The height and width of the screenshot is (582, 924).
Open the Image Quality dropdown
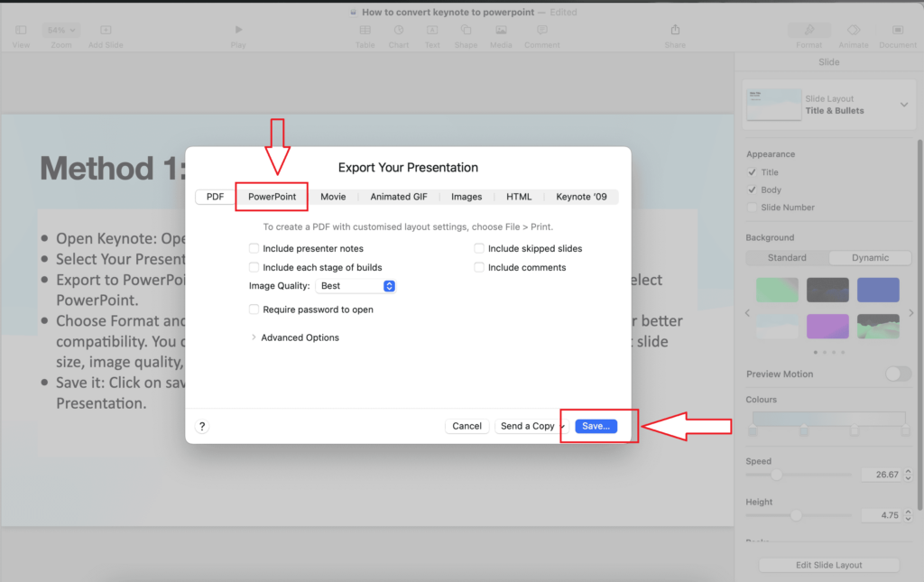(x=356, y=285)
